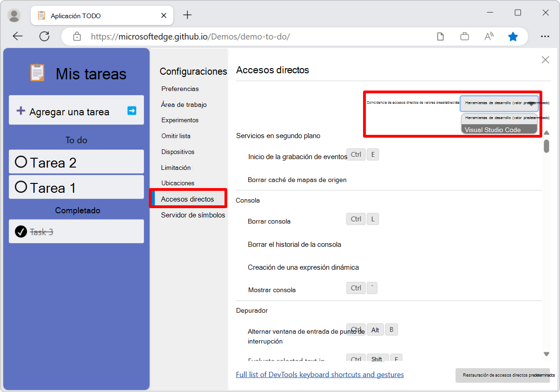Click the browser back arrow

click(x=17, y=36)
